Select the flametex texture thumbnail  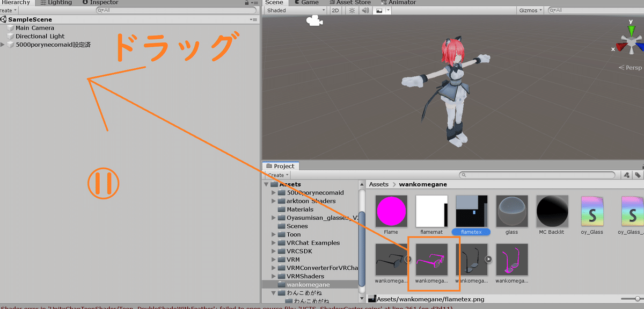click(472, 212)
